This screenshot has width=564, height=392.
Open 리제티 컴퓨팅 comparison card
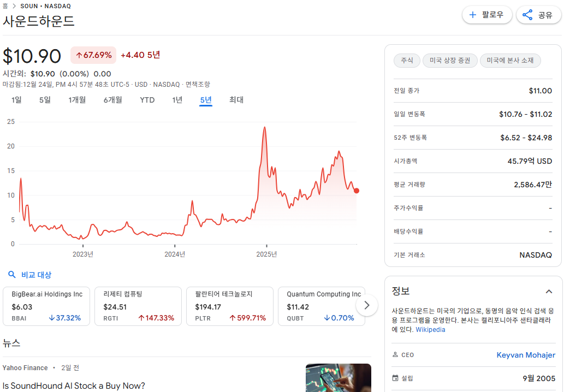[x=138, y=306]
